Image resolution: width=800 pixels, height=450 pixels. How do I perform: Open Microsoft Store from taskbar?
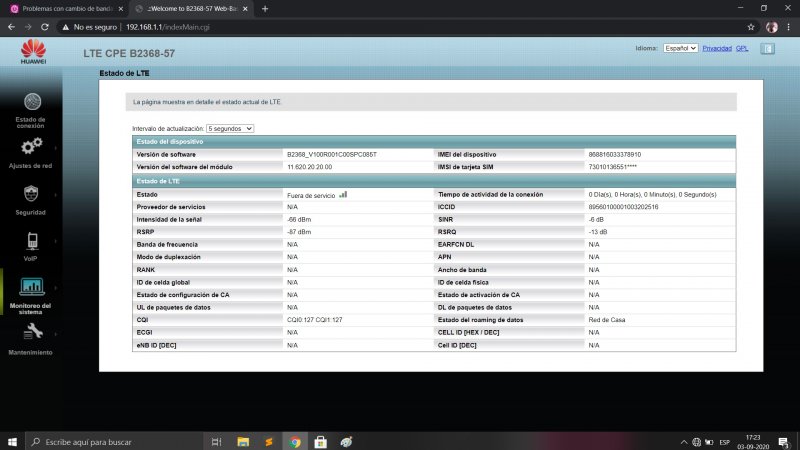[x=320, y=442]
